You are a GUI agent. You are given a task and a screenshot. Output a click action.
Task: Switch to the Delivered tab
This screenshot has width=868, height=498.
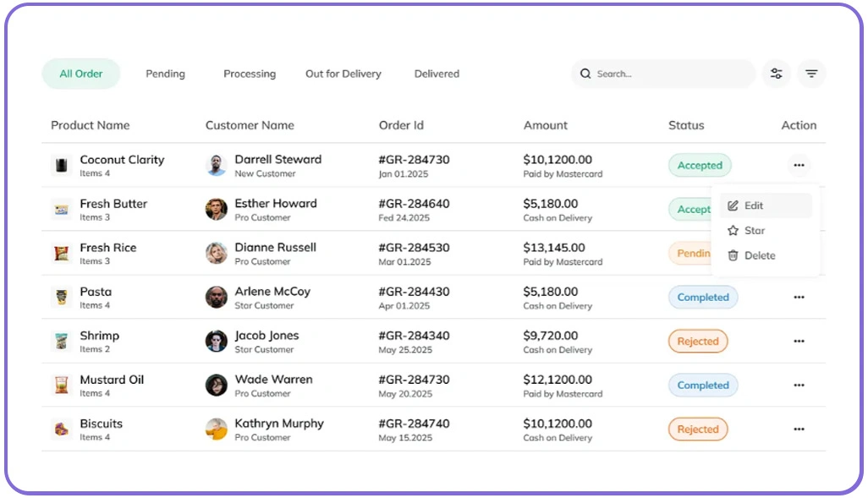(437, 74)
